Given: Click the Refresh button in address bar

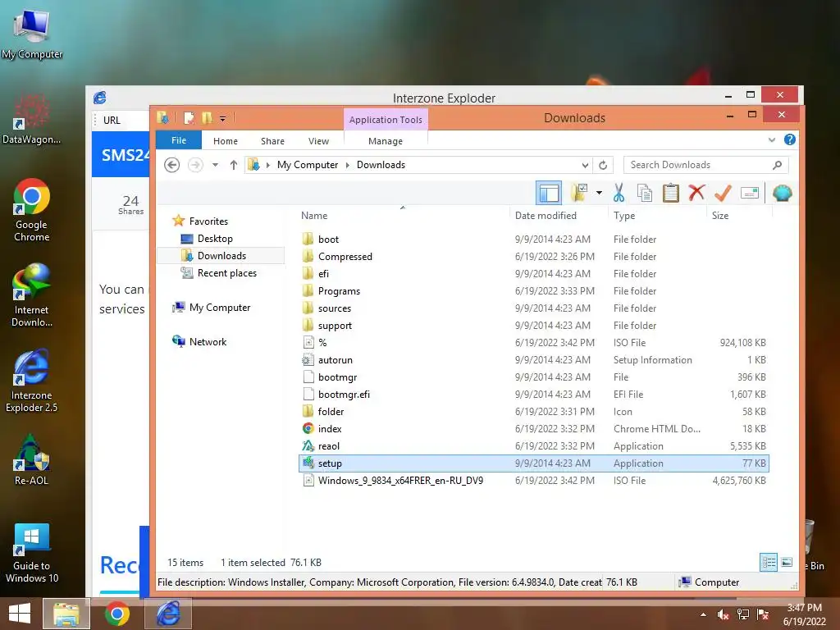Looking at the screenshot, I should pyautogui.click(x=603, y=165).
